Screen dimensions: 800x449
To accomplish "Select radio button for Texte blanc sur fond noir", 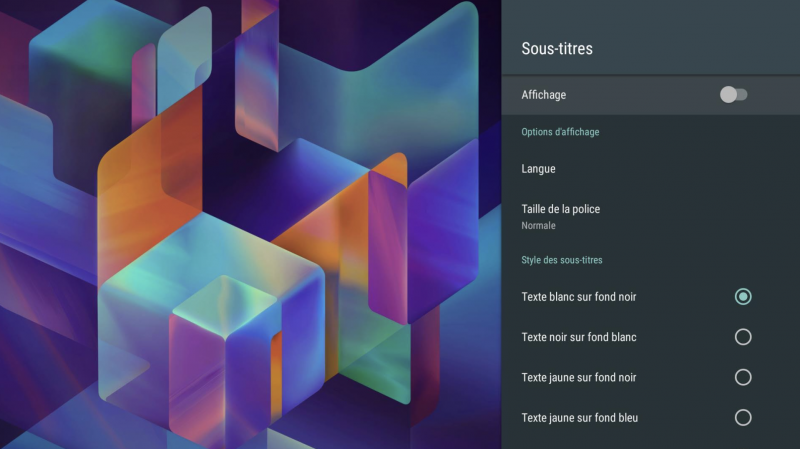I will (743, 296).
